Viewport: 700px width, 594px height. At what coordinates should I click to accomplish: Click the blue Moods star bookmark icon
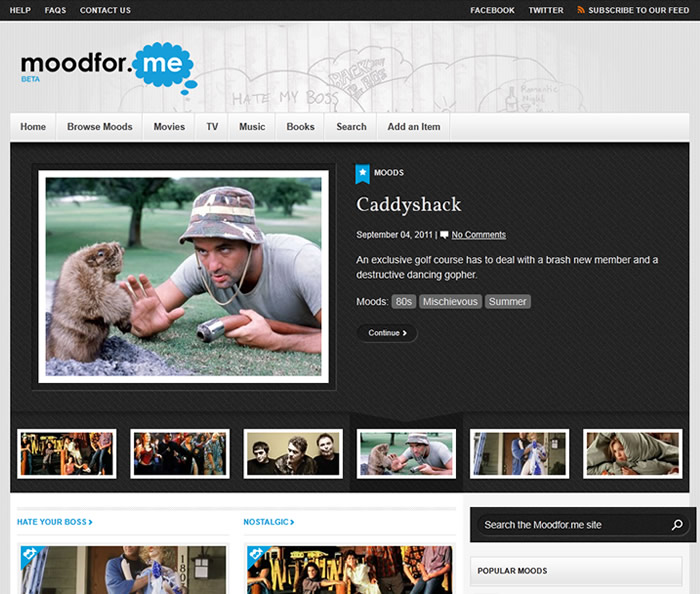tap(362, 174)
